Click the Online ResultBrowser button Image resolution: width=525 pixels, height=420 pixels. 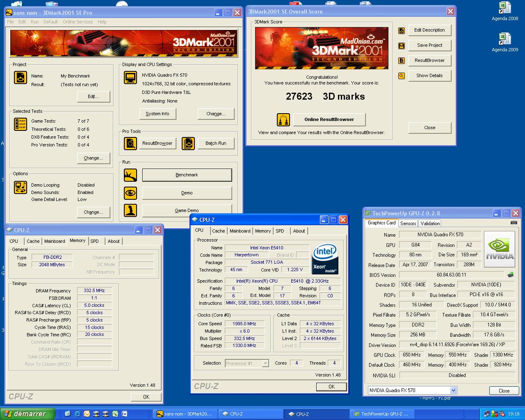329,120
